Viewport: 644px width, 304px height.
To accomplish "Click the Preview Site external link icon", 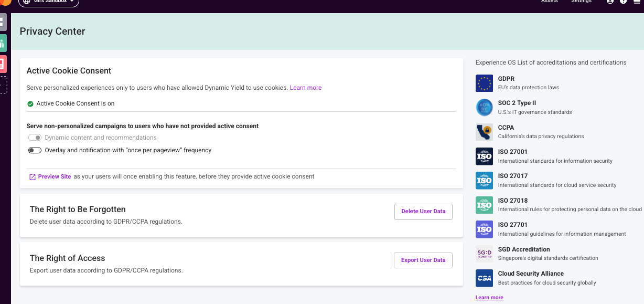I will point(33,177).
